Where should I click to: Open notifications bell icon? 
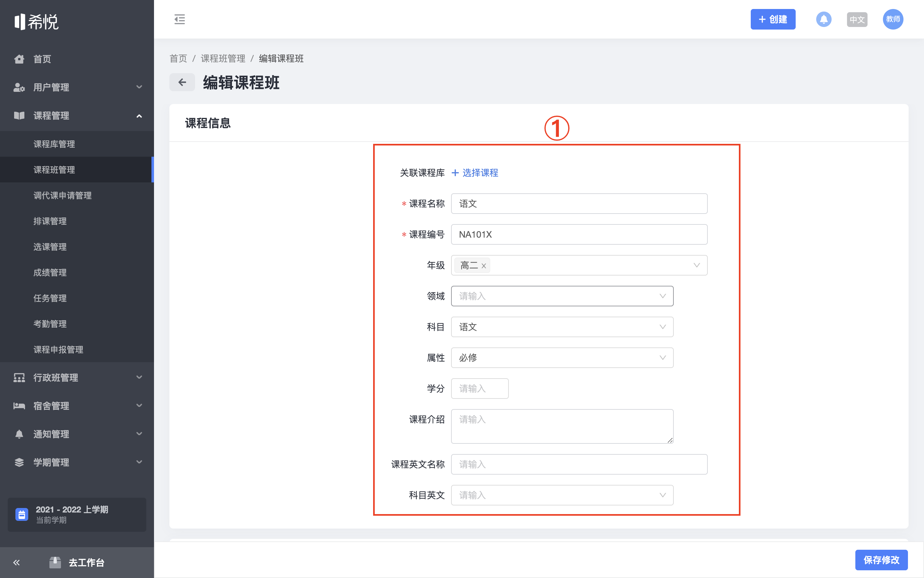coord(824,19)
